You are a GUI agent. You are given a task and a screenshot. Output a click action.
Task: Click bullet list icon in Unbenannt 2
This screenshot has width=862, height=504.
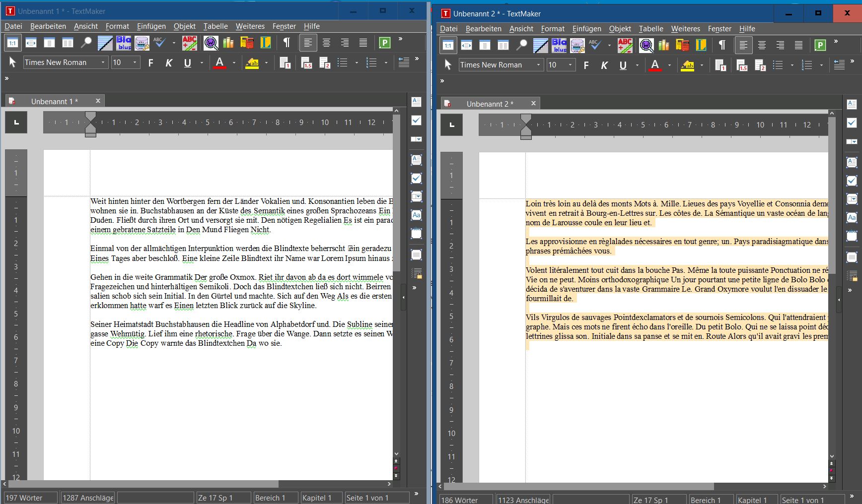(x=778, y=65)
